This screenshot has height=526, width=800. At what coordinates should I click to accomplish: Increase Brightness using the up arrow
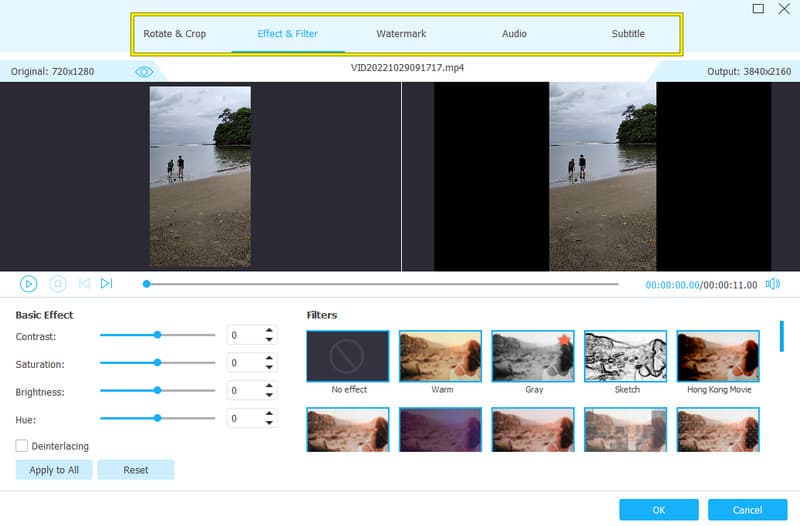click(x=269, y=386)
